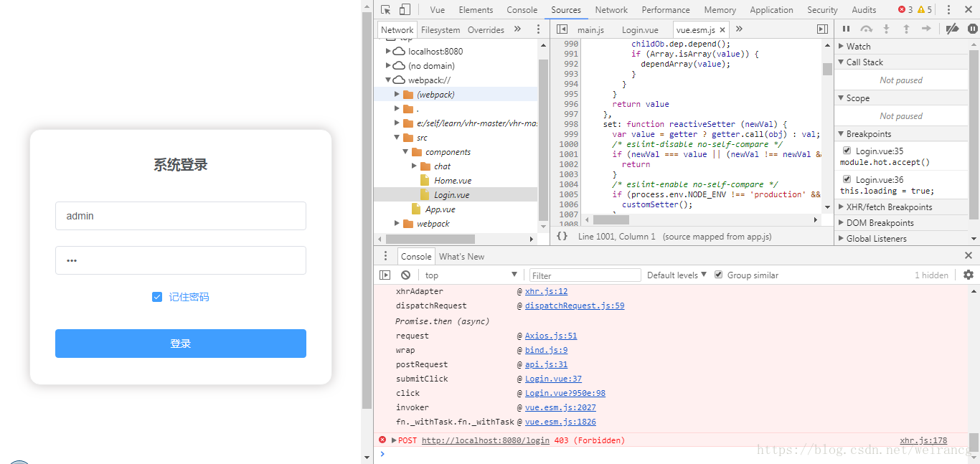Image resolution: width=980 pixels, height=464 pixels.
Task: Hide the debugger sidebar icon
Action: coord(822,29)
